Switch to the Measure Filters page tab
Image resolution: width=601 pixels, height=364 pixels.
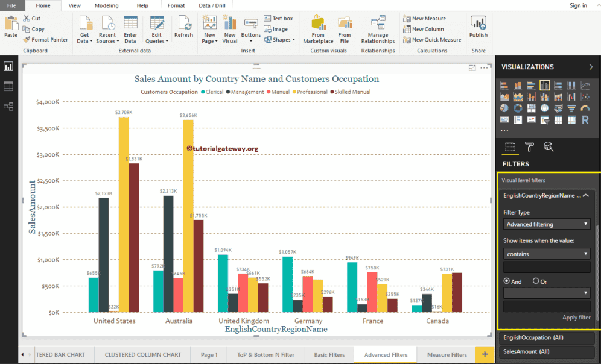pyautogui.click(x=447, y=354)
